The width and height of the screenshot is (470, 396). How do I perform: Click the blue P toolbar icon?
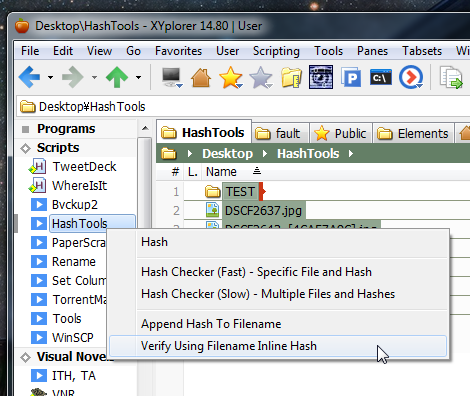pos(351,77)
